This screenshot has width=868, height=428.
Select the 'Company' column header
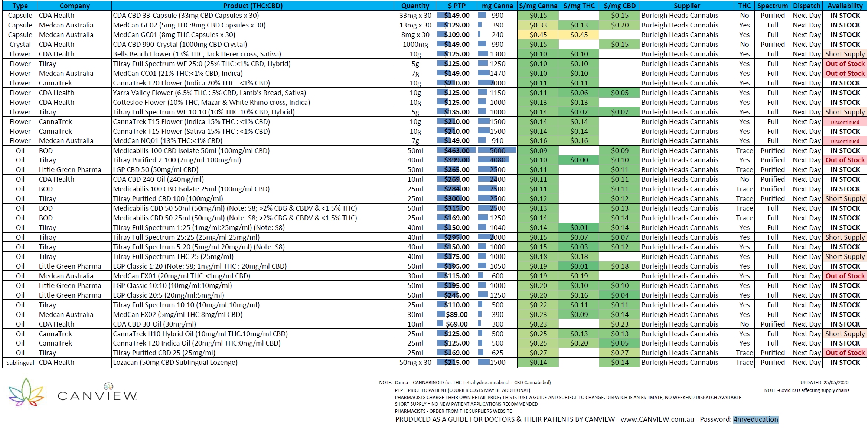75,6
